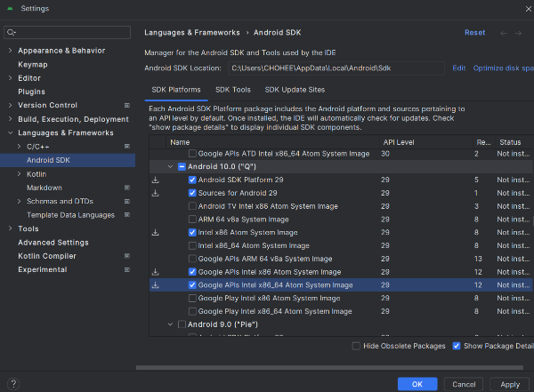The width and height of the screenshot is (534, 392).
Task: Expand the Kotlin settings node
Action: [x=19, y=174]
